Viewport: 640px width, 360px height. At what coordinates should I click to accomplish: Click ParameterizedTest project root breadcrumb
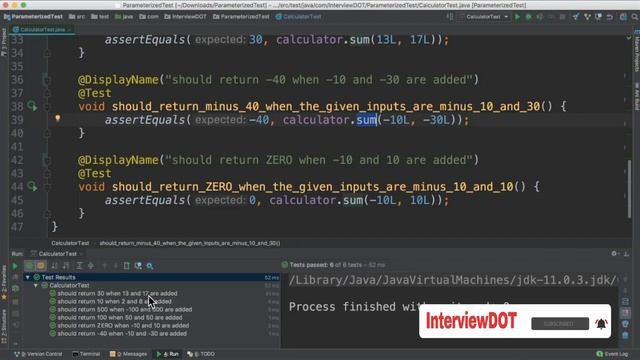33,17
